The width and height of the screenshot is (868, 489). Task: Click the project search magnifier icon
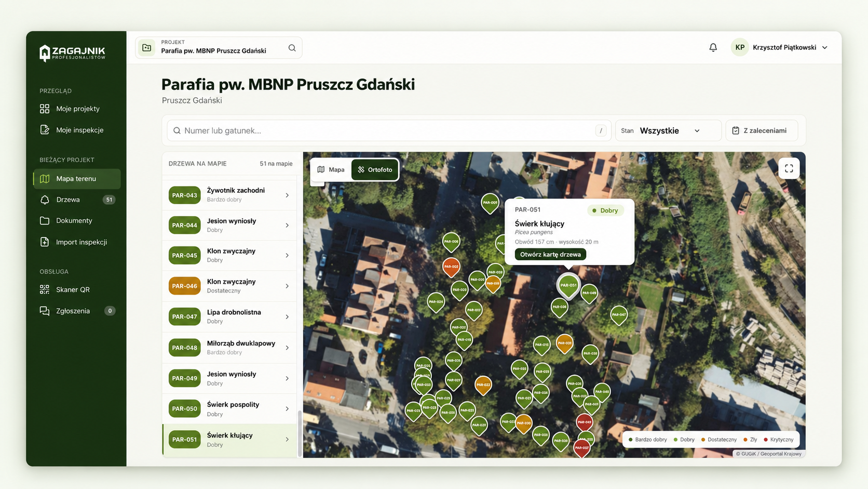(292, 48)
